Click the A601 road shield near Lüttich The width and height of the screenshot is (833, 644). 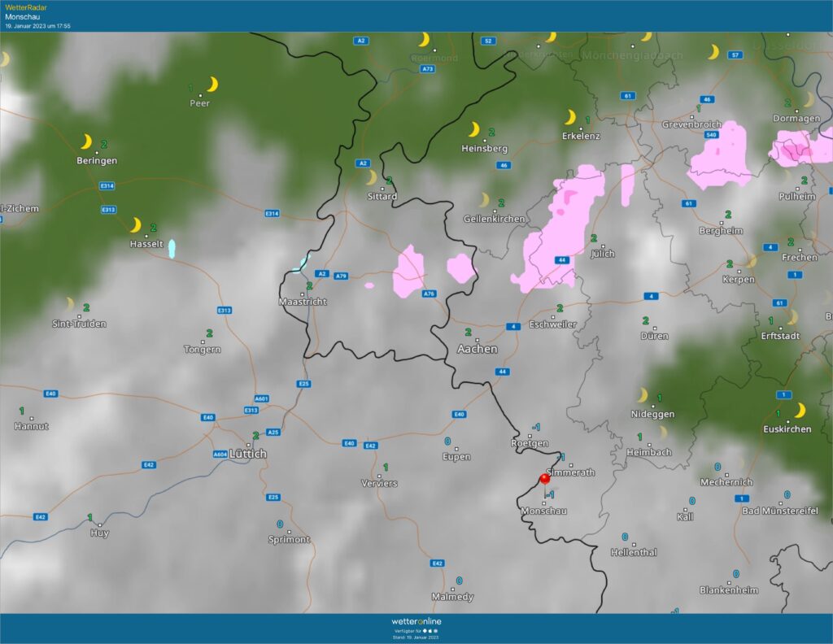(x=261, y=398)
